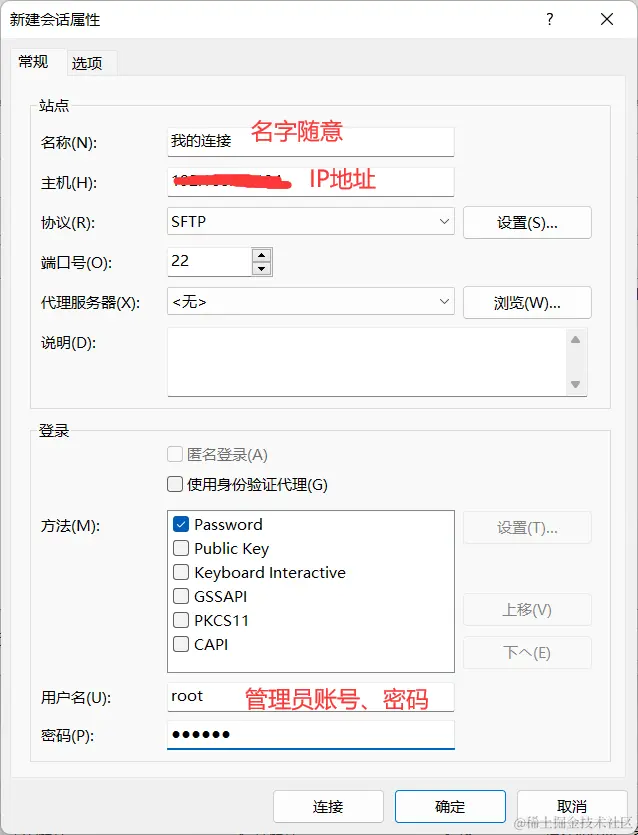Screen dimensions: 638x835
Task: Check the Keyboard Interactive method
Action: click(181, 572)
